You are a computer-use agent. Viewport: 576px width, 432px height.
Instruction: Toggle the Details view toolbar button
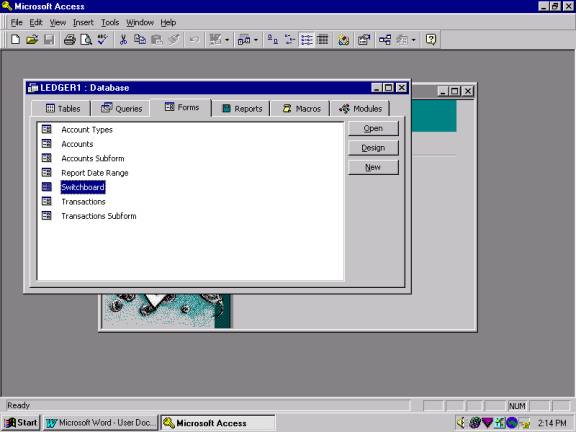[x=323, y=39]
